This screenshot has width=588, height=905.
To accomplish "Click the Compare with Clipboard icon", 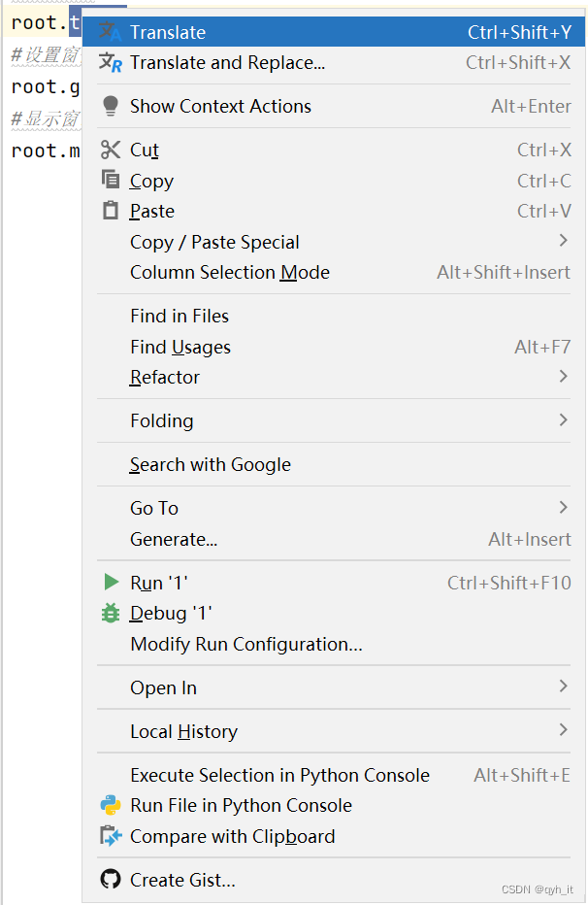I will 111,836.
